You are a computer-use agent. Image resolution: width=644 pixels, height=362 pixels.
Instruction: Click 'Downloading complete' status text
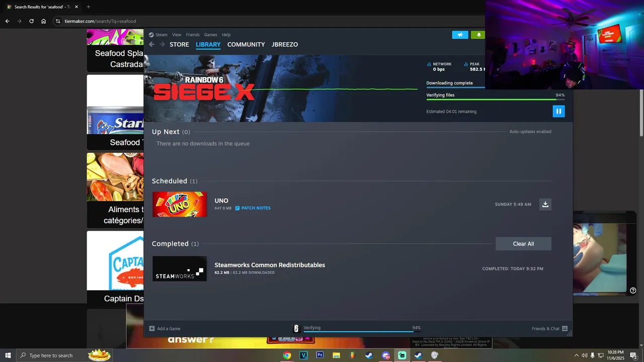[449, 83]
